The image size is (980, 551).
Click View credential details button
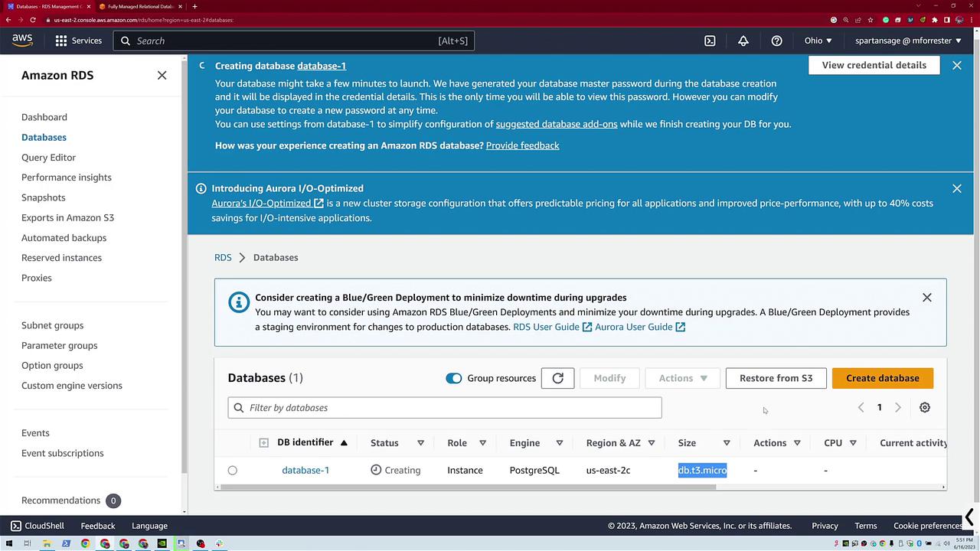click(x=874, y=65)
